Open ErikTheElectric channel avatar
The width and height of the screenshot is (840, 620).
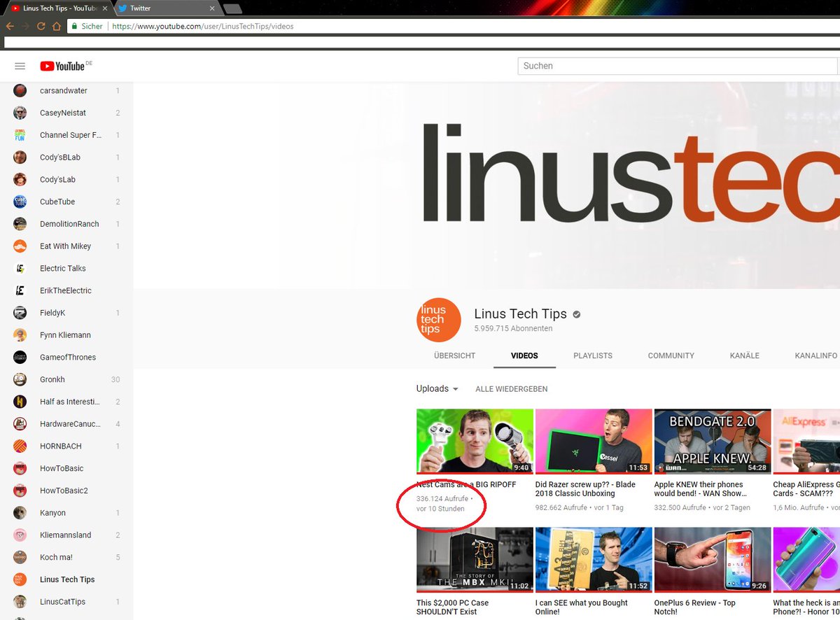(x=20, y=290)
